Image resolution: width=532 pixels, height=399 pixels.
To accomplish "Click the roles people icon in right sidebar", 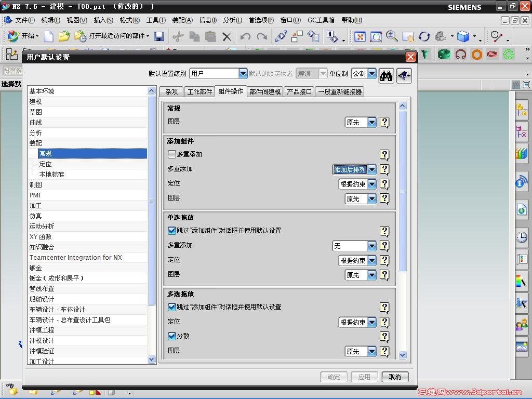I will point(522,325).
